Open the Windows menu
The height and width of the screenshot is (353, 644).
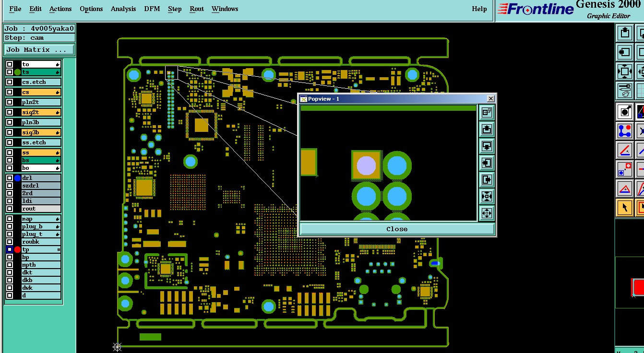[225, 9]
